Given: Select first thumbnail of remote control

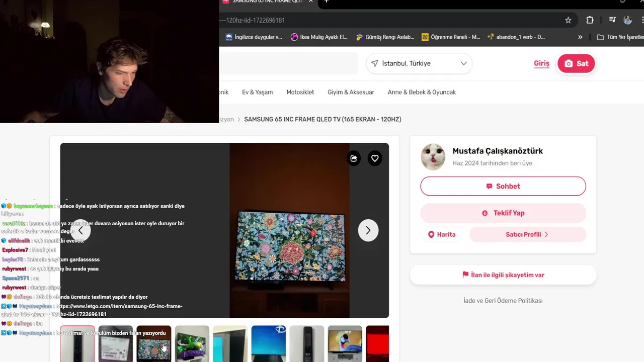Looking at the screenshot, I should (x=77, y=344).
